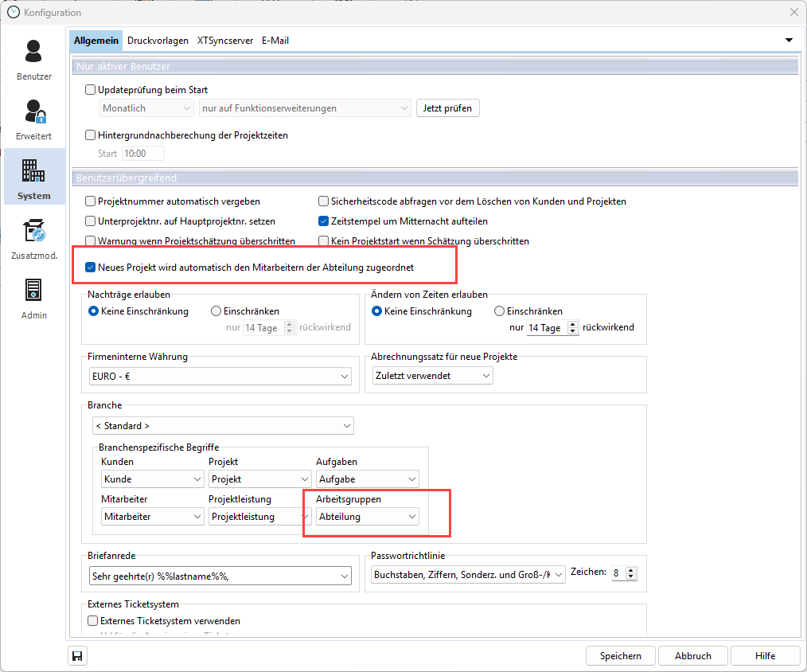The height and width of the screenshot is (672, 807).
Task: Uncheck Zeitstempel um Mitternacht aufteilen
Action: [324, 221]
